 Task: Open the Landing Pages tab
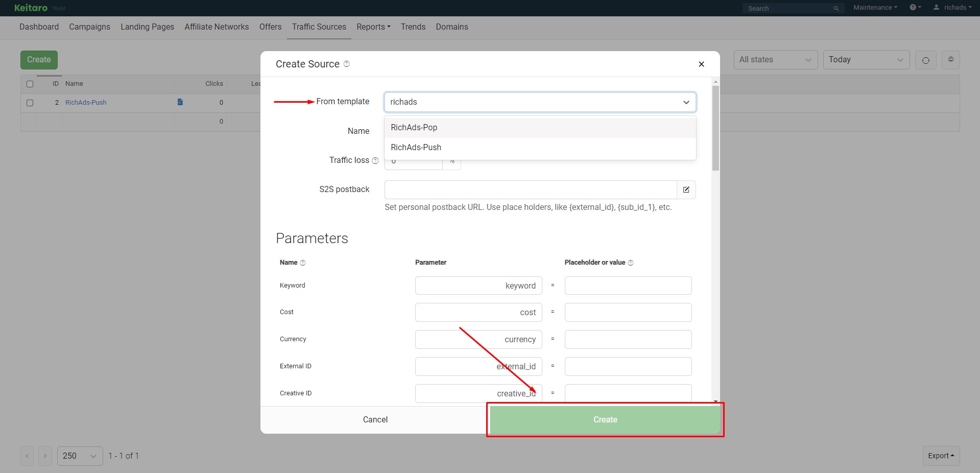(147, 27)
